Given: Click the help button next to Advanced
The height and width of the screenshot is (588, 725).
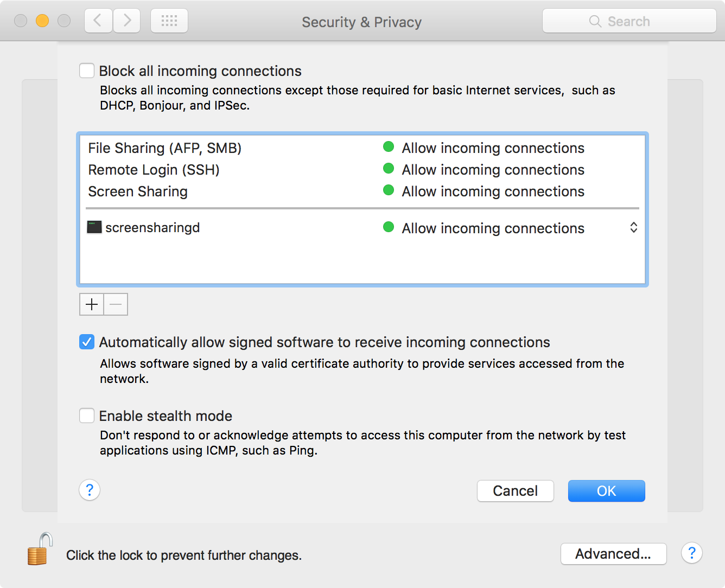Looking at the screenshot, I should click(691, 553).
